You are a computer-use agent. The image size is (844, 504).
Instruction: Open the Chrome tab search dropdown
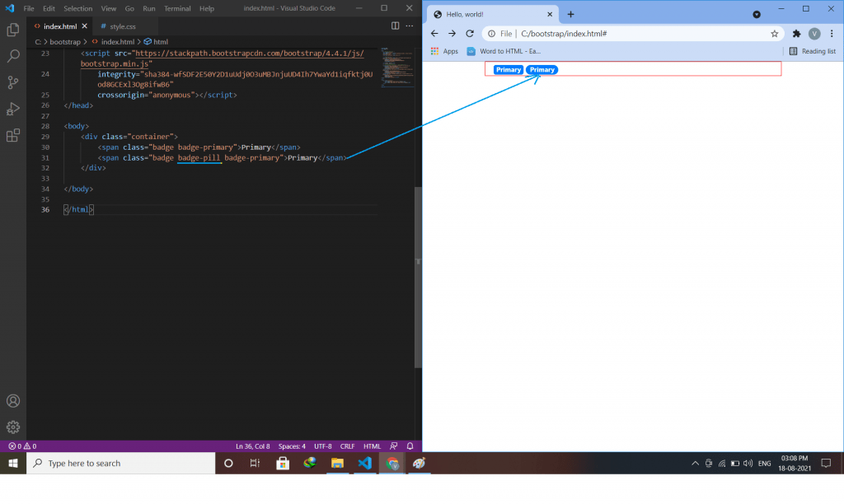coord(757,15)
